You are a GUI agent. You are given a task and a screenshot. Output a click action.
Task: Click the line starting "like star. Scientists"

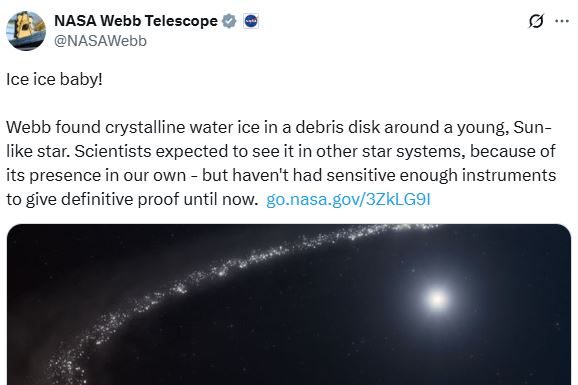[x=281, y=151]
